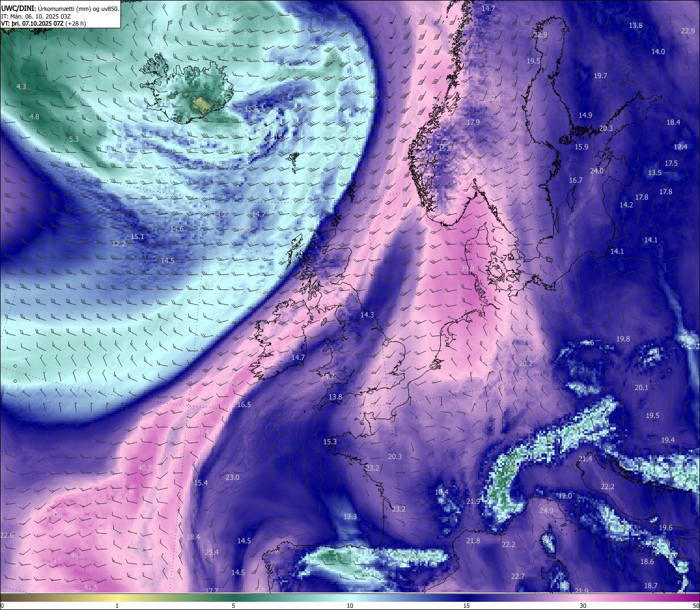Select the 15.6 value southeast of Iceland
This screenshot has height=610, width=700.
coord(251,109)
